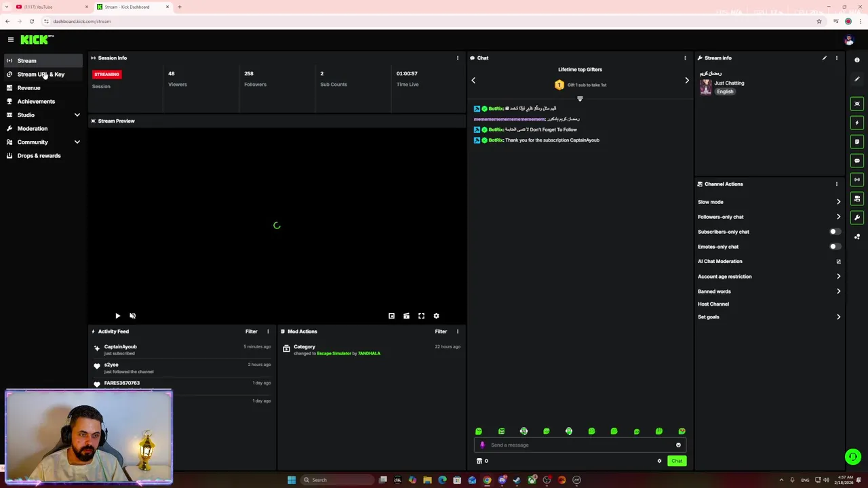This screenshot has height=488, width=868.
Task: Toggle theater mode in stream preview
Action: click(406, 316)
